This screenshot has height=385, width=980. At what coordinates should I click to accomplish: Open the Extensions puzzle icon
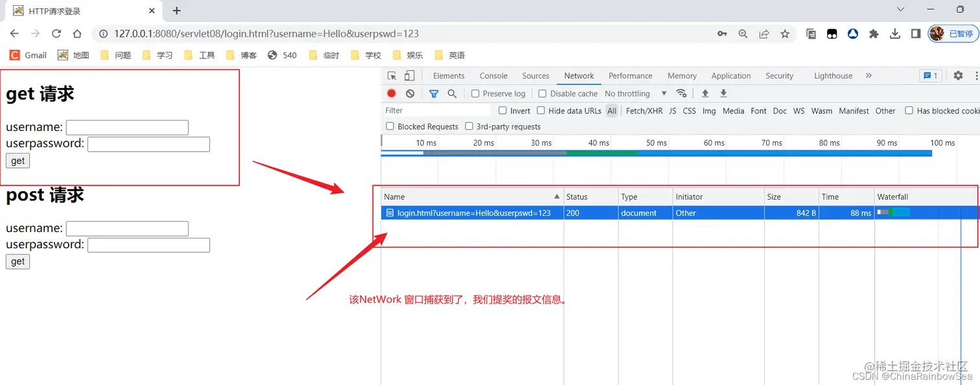[x=874, y=34]
